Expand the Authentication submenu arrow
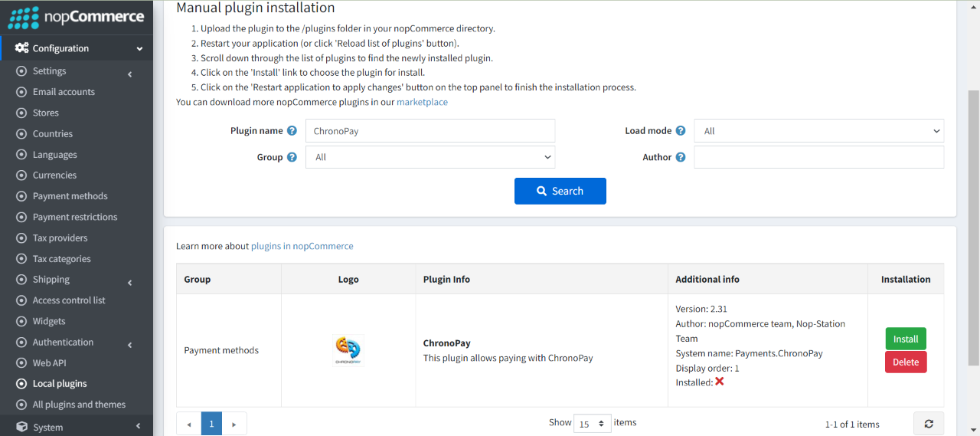Image resolution: width=980 pixels, height=436 pixels. 130,346
